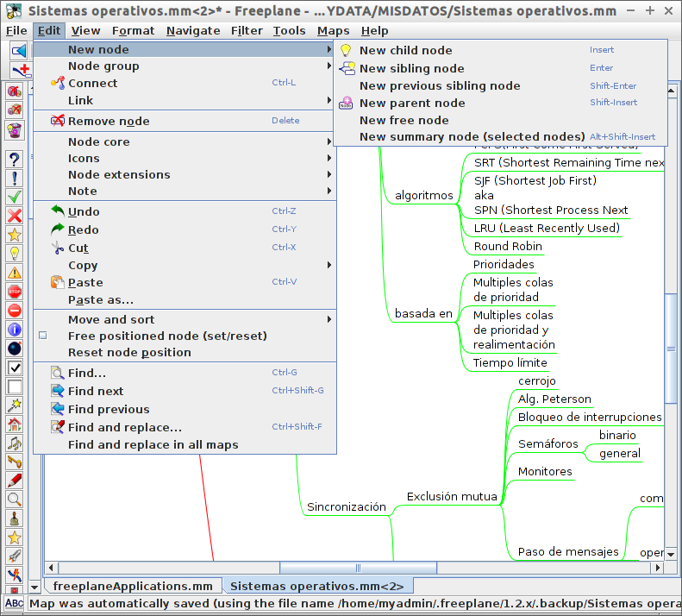Add the house home icon
This screenshot has width=682, height=616.
[15, 424]
